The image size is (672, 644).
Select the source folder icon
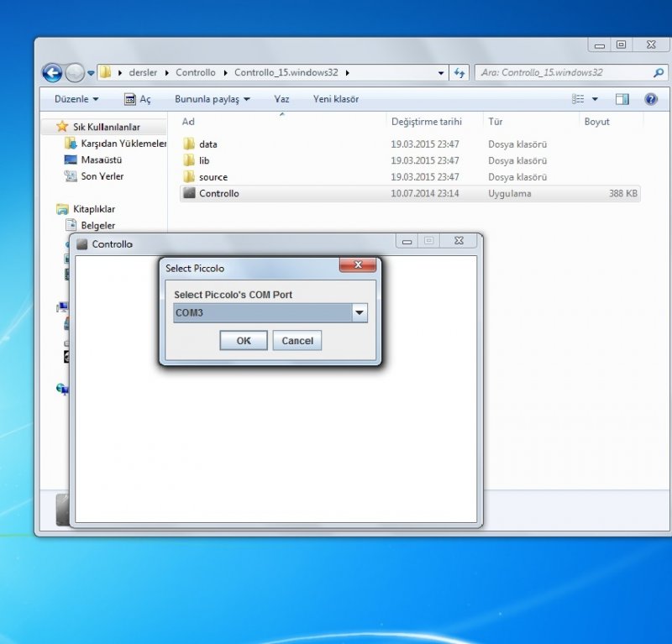[x=189, y=177]
